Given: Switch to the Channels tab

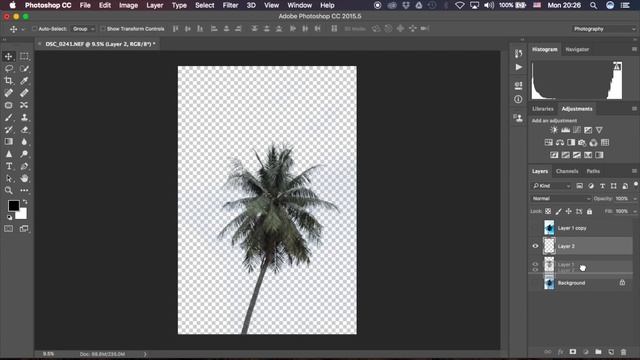Looking at the screenshot, I should [567, 171].
